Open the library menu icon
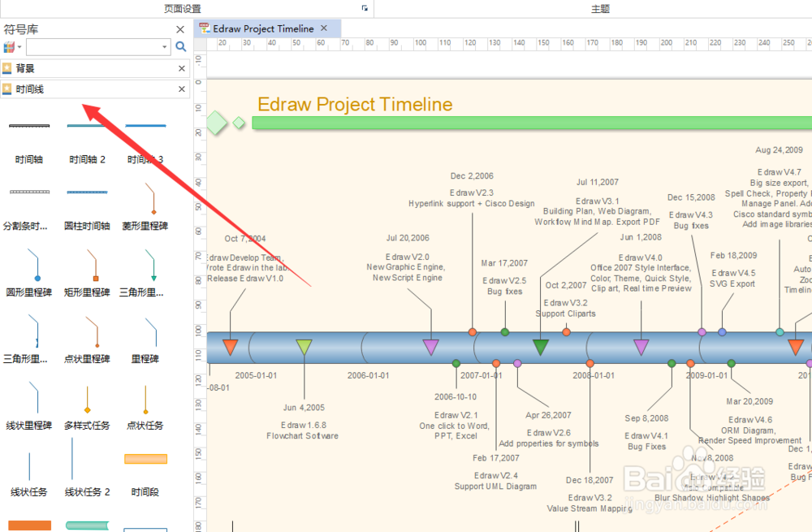This screenshot has height=532, width=812. 11,47
